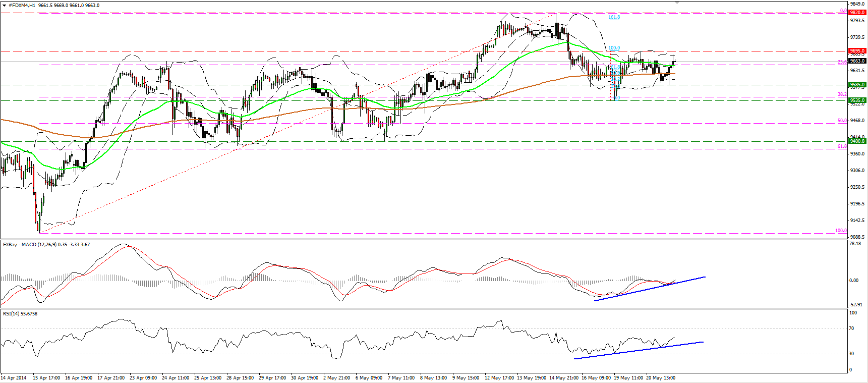Click the 14 Apr 2014 date label
Viewport: 868px width, 383px height.
click(14, 377)
